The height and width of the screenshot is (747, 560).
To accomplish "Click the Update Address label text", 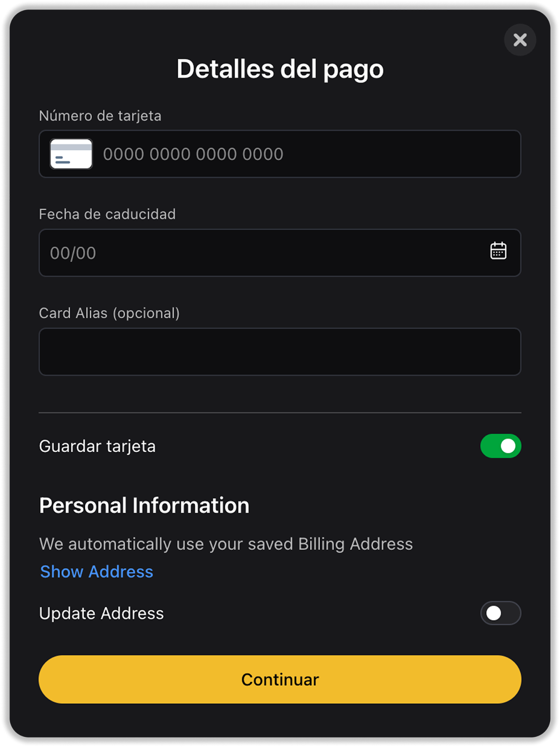I will tap(101, 613).
